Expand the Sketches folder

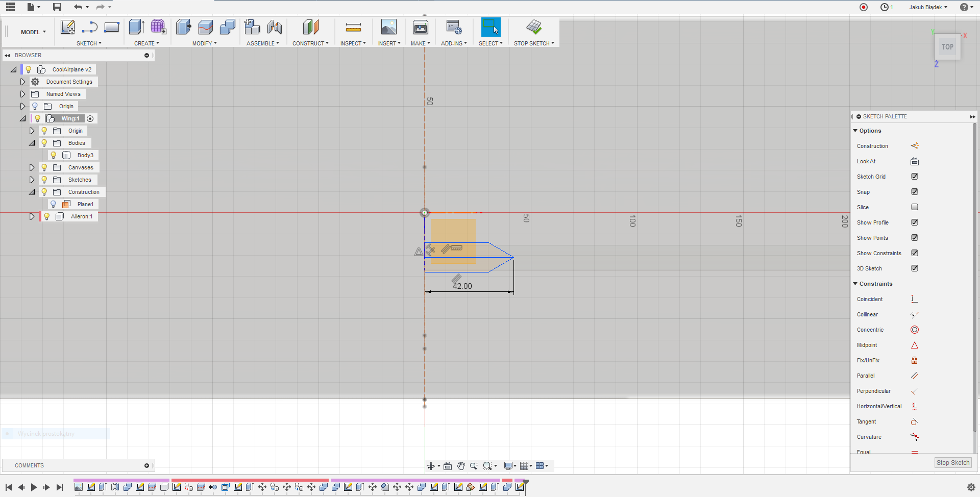coord(32,180)
